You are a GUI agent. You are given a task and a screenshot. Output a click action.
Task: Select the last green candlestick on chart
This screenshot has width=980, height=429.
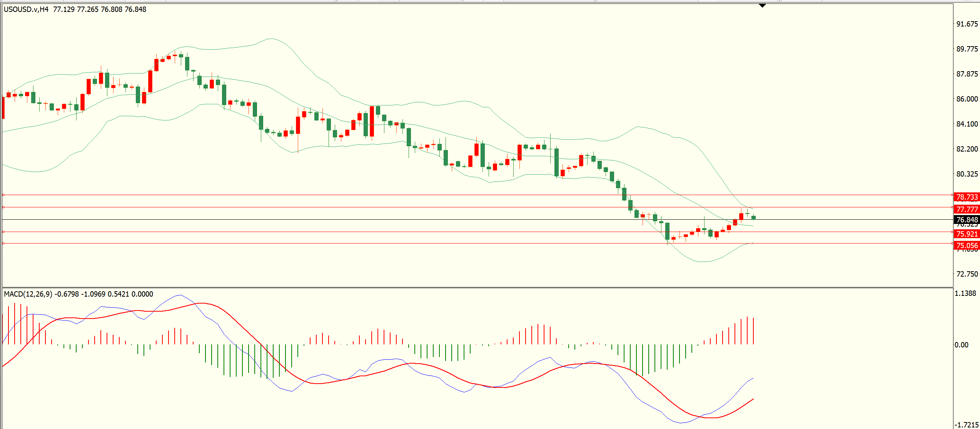click(753, 218)
